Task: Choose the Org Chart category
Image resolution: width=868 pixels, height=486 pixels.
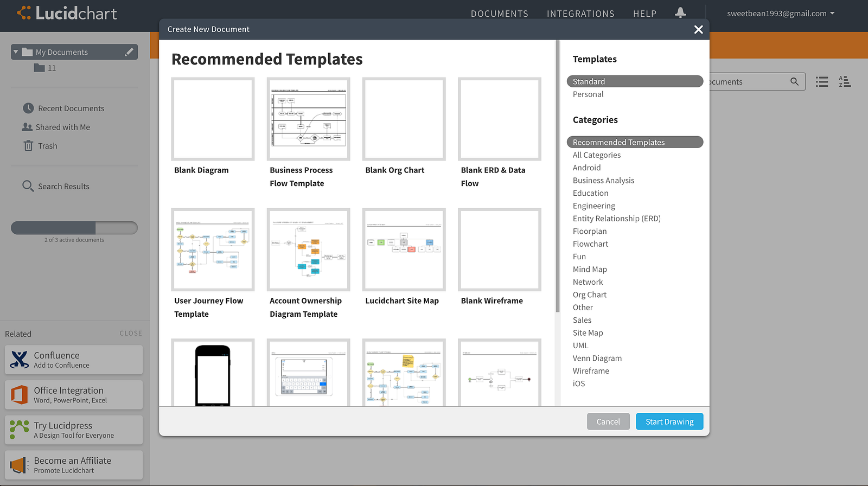Action: 590,295
